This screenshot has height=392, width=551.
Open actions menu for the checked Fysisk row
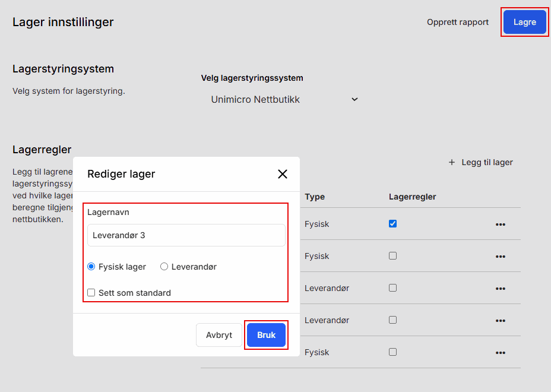[500, 224]
